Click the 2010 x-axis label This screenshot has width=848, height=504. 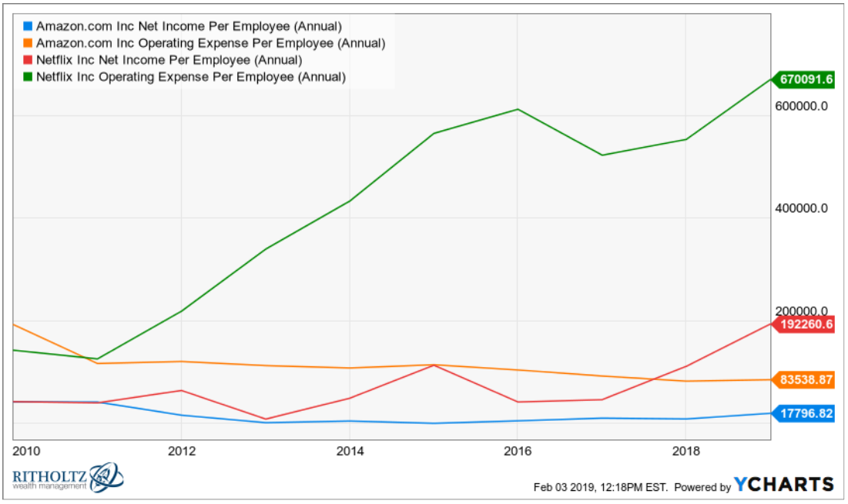coord(26,451)
